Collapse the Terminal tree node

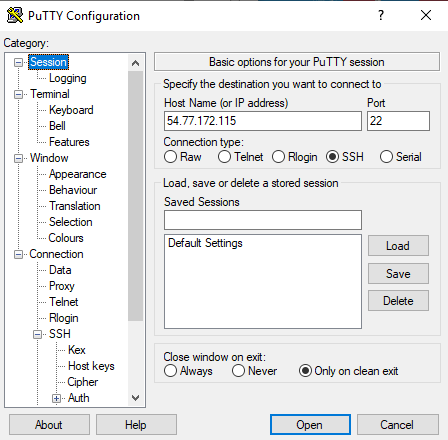point(19,94)
